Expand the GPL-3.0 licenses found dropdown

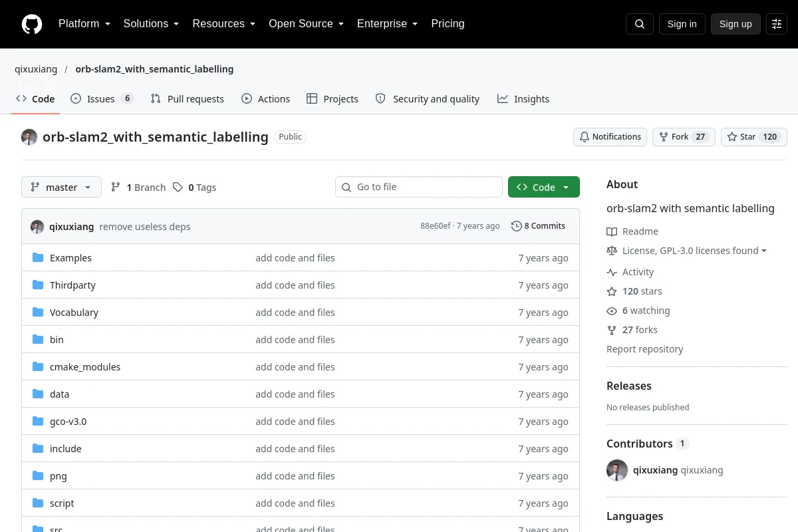coord(695,251)
